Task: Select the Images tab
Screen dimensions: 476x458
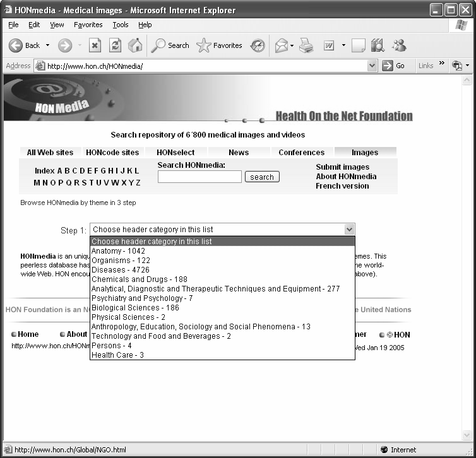Action: click(365, 152)
